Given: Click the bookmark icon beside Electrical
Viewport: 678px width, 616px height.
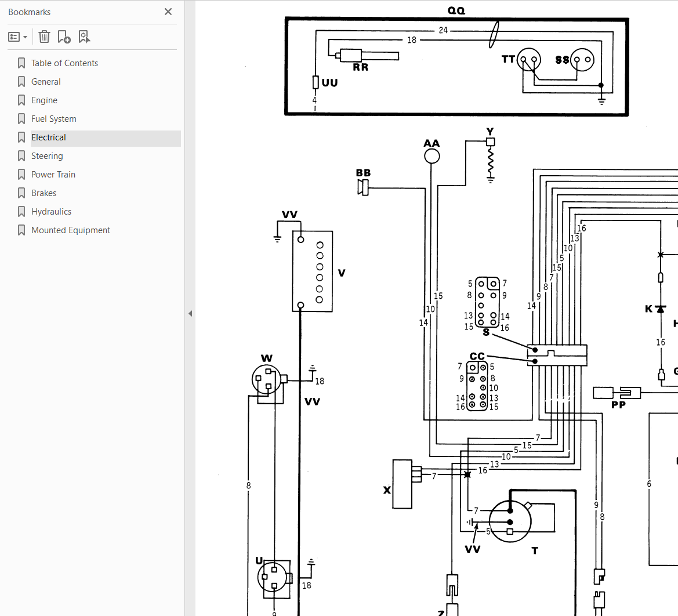Looking at the screenshot, I should tap(21, 137).
